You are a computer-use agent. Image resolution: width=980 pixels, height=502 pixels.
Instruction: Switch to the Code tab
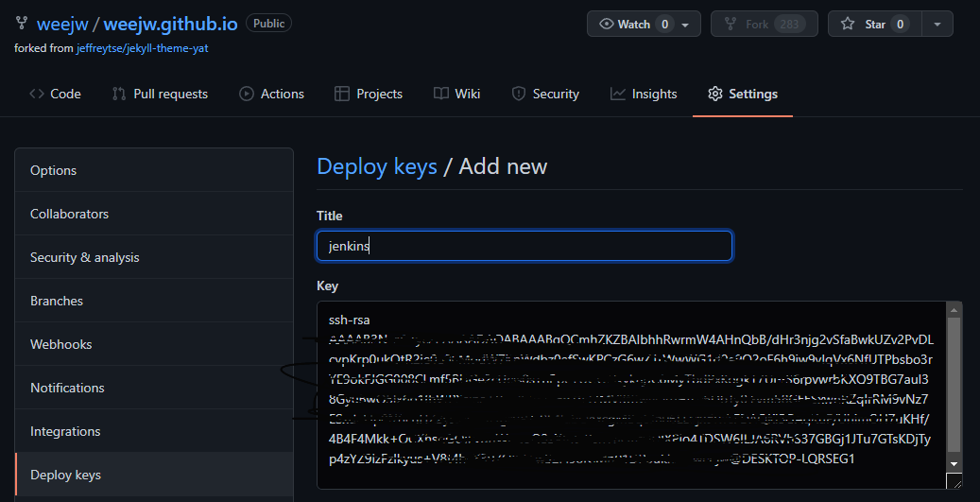[x=55, y=94]
